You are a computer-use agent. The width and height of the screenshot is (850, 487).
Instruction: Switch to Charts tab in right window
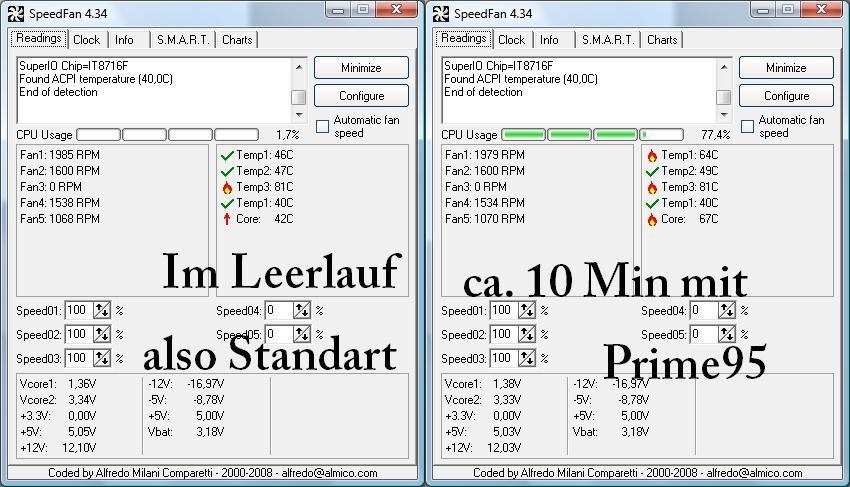[662, 40]
